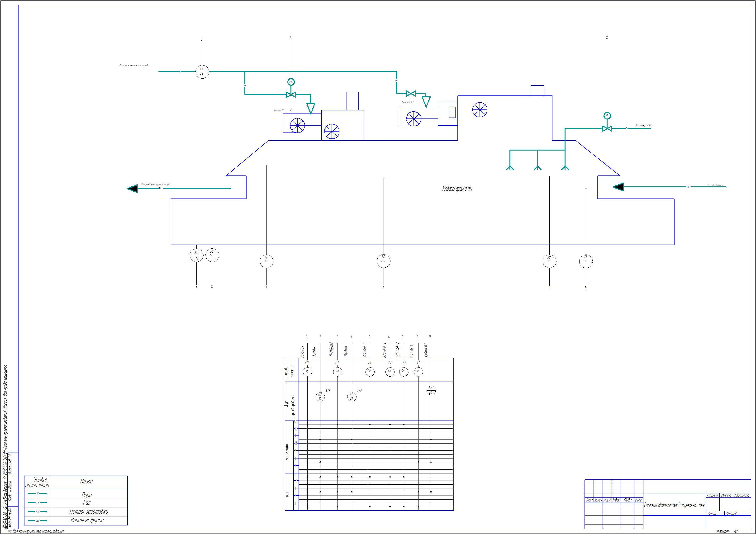
Task: Select the TE 5a temperature sensor circle
Action: (x=266, y=261)
